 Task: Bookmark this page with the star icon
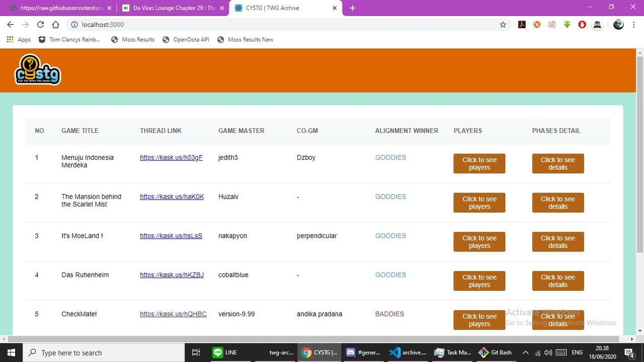[x=503, y=25]
